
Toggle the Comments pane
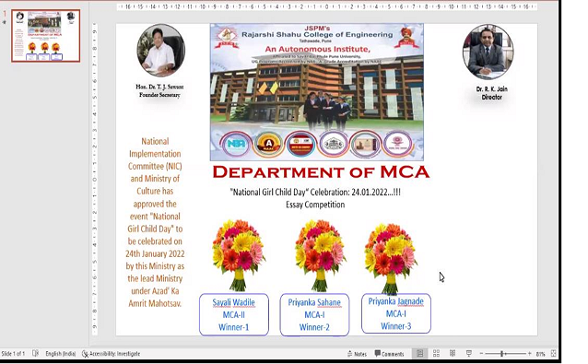pos(389,354)
